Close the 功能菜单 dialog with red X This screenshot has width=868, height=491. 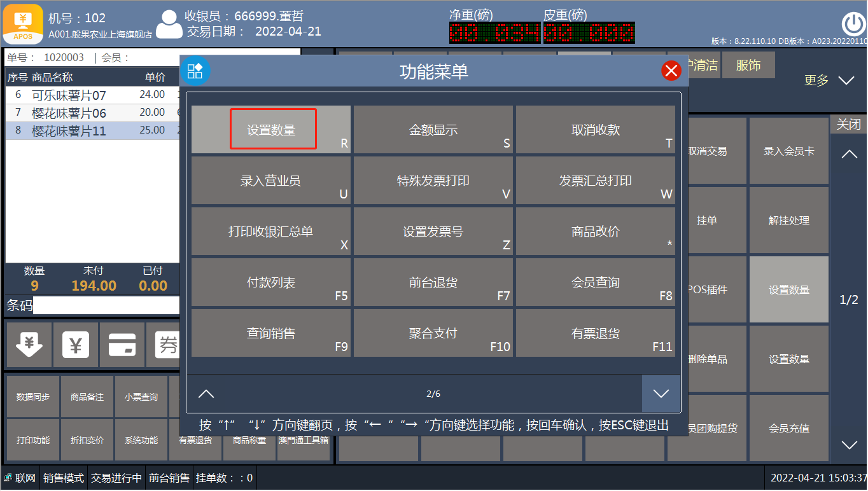coord(671,71)
